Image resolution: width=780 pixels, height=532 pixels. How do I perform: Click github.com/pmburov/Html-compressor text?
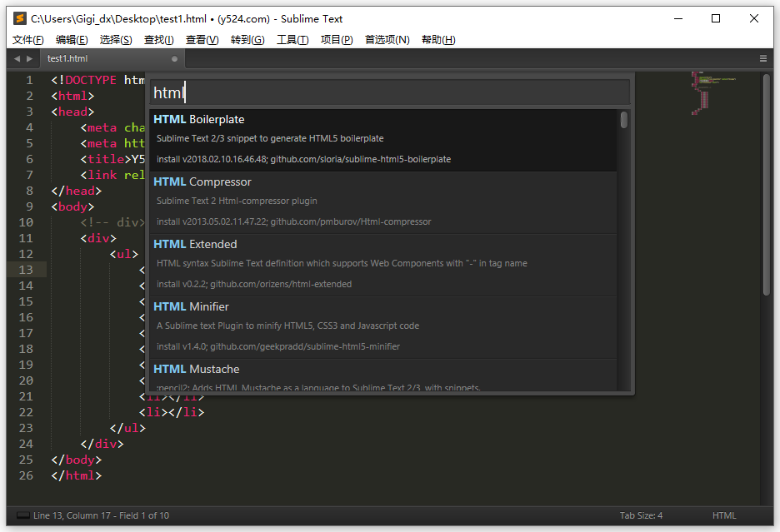351,221
